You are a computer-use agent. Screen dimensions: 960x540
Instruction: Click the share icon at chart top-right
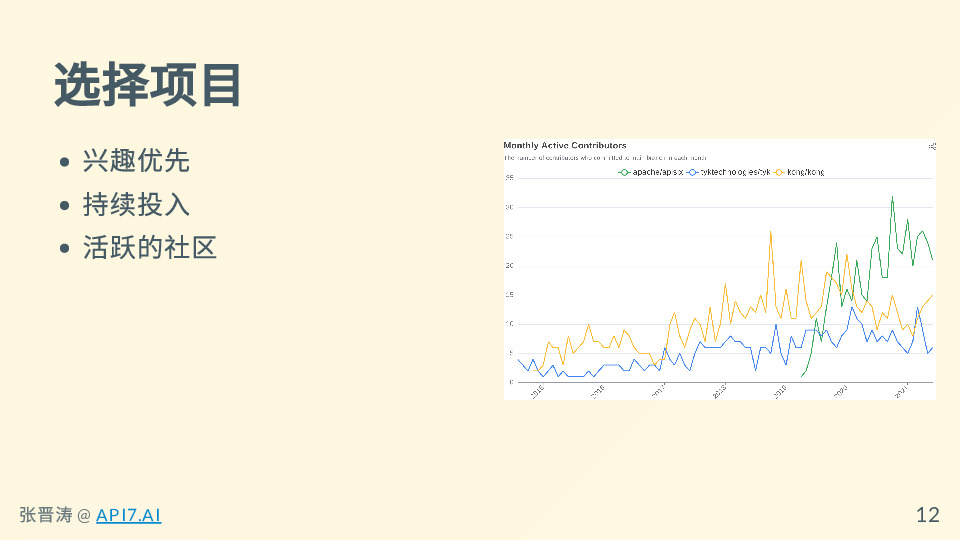932,146
